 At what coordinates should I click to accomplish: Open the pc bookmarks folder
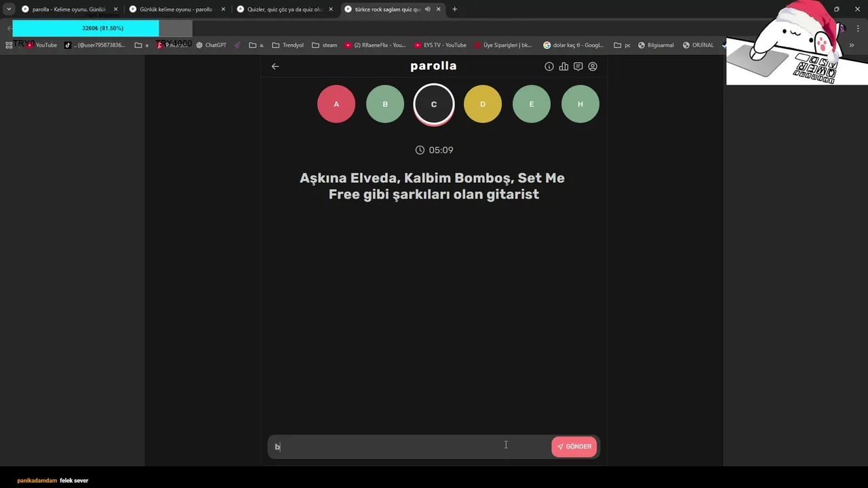pyautogui.click(x=622, y=45)
